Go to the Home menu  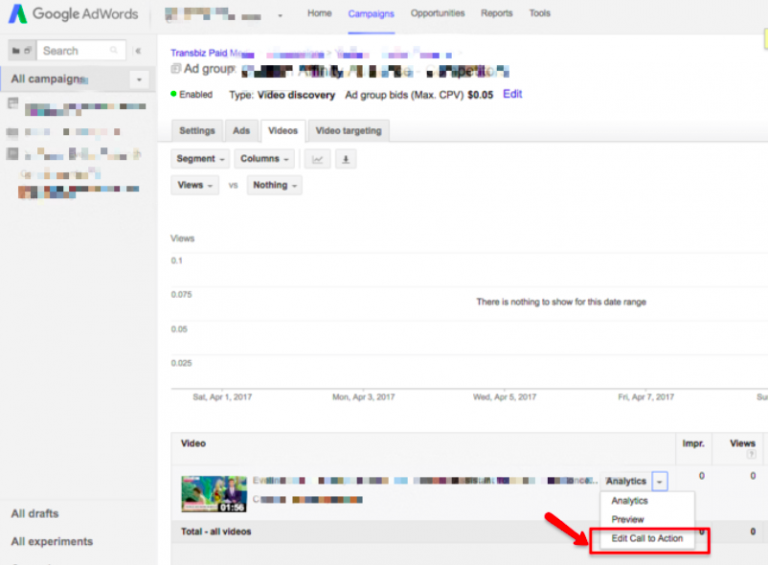(319, 13)
